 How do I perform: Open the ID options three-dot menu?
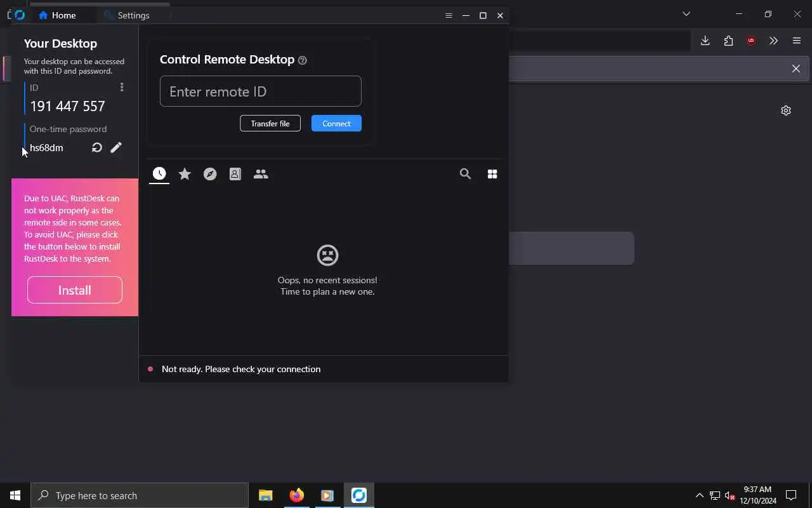coord(122,87)
